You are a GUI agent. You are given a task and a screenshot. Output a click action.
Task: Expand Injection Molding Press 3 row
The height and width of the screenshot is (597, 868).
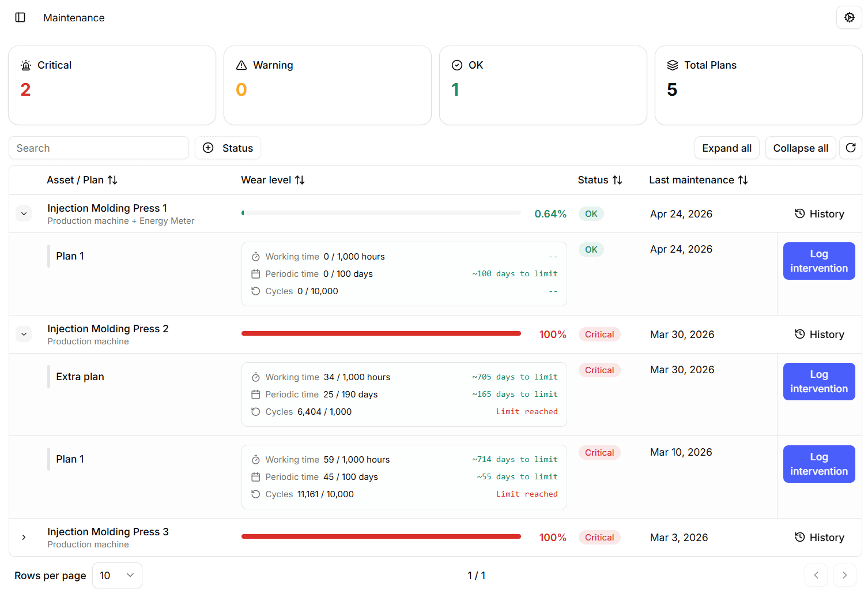coord(24,537)
